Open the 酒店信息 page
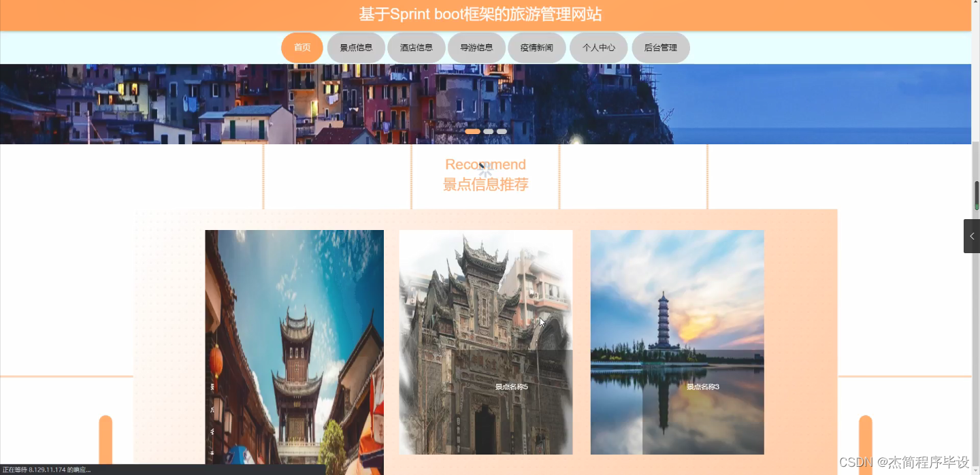Image resolution: width=980 pixels, height=475 pixels. tap(416, 48)
